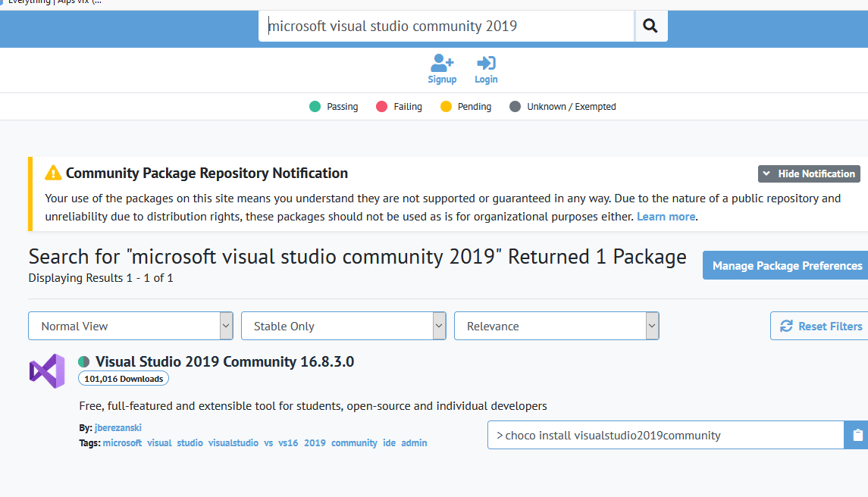
Task: Click the yellow warning triangle icon
Action: pos(53,173)
